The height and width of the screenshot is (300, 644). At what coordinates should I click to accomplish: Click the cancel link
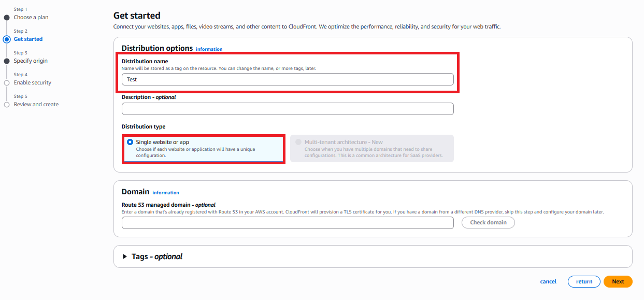point(548,281)
